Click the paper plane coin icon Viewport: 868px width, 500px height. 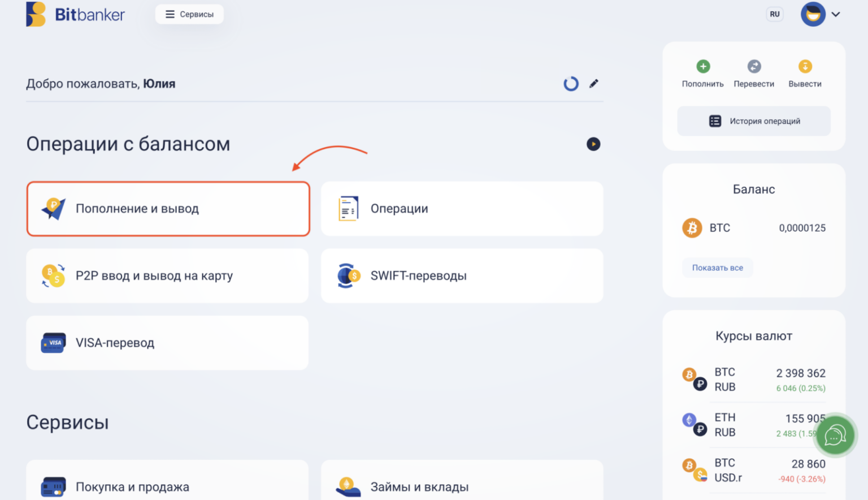[53, 209]
